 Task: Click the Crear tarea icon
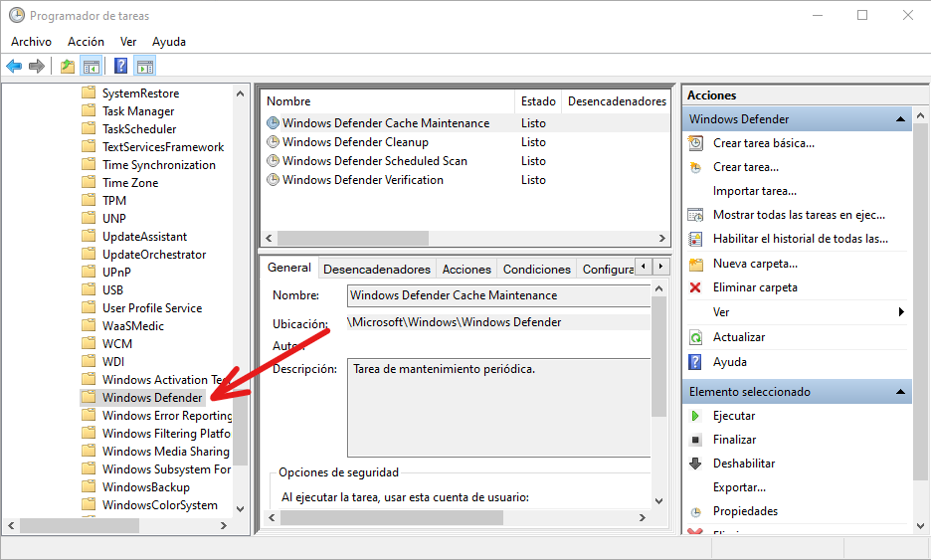[x=695, y=167]
